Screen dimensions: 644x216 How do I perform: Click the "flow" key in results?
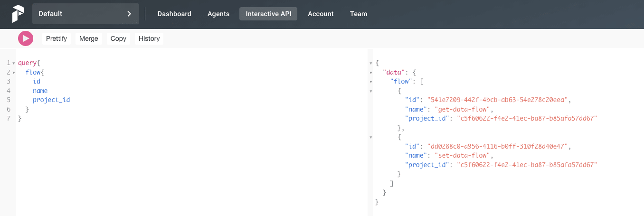(x=401, y=82)
